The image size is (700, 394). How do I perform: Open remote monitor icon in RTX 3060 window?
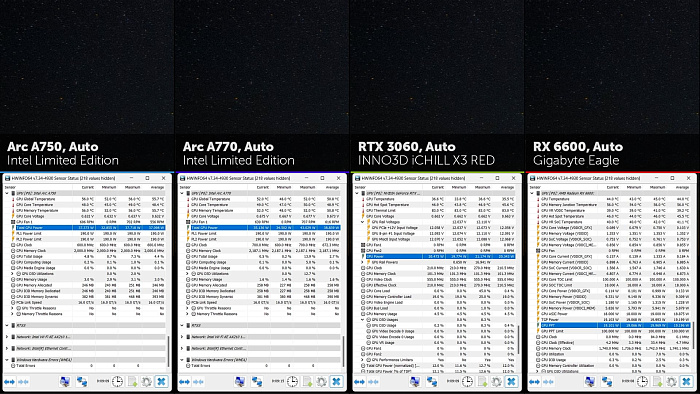tap(415, 382)
